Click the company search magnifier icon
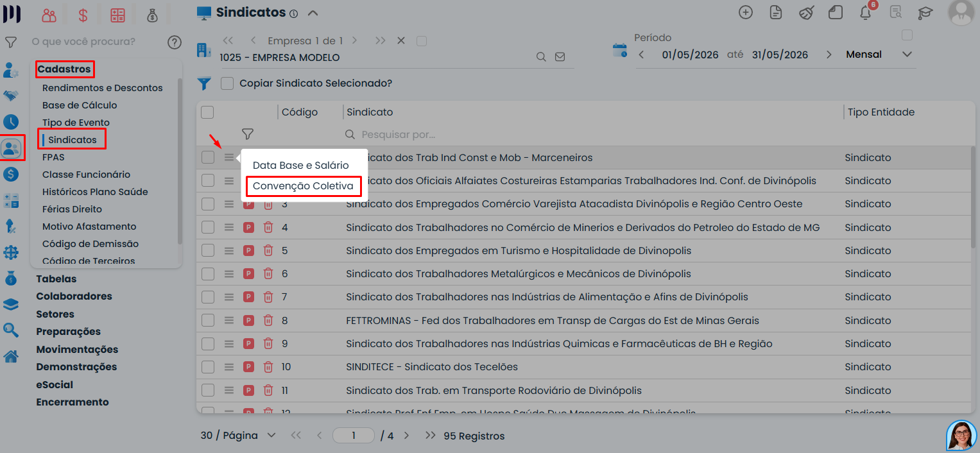 [x=541, y=57]
